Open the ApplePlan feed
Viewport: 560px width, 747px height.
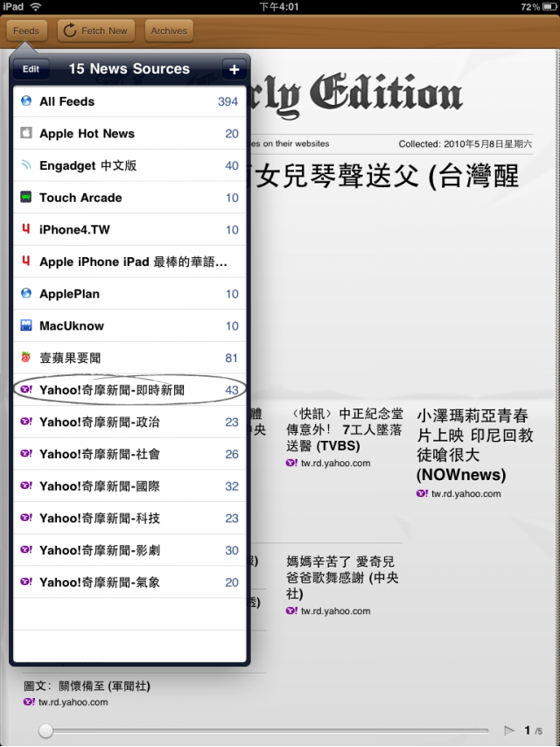tap(129, 294)
